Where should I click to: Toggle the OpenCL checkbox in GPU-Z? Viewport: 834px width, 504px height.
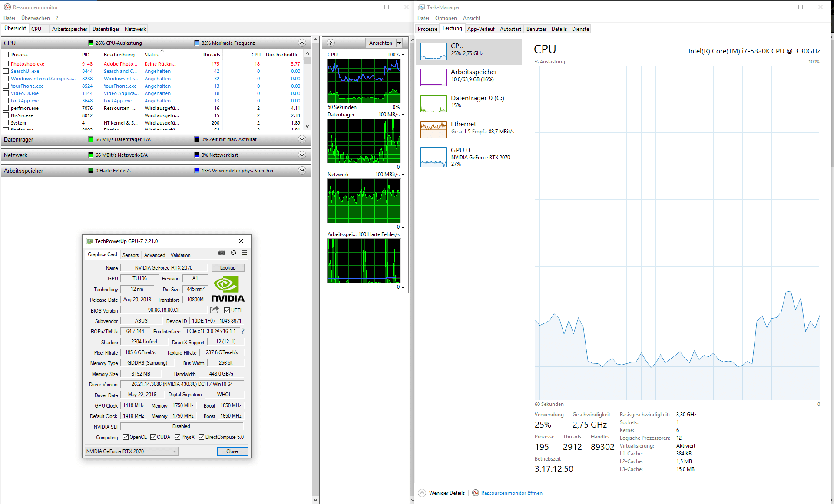126,437
